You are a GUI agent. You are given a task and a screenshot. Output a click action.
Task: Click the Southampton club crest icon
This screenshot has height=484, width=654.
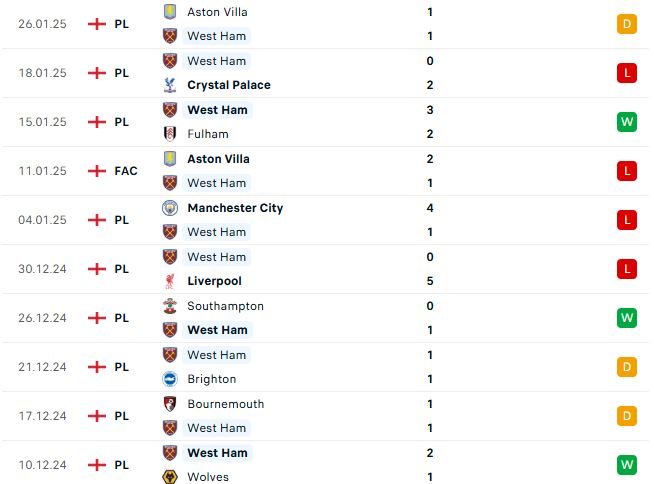click(170, 306)
